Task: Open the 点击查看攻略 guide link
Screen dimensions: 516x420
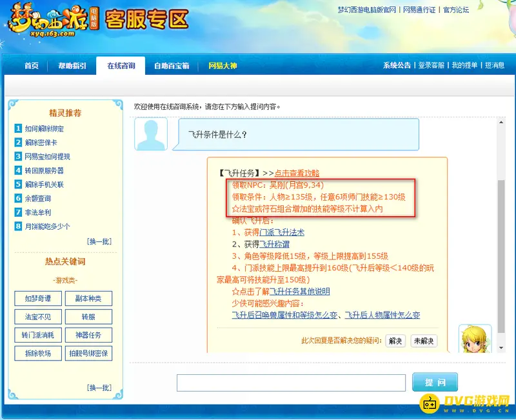Action: tap(297, 173)
